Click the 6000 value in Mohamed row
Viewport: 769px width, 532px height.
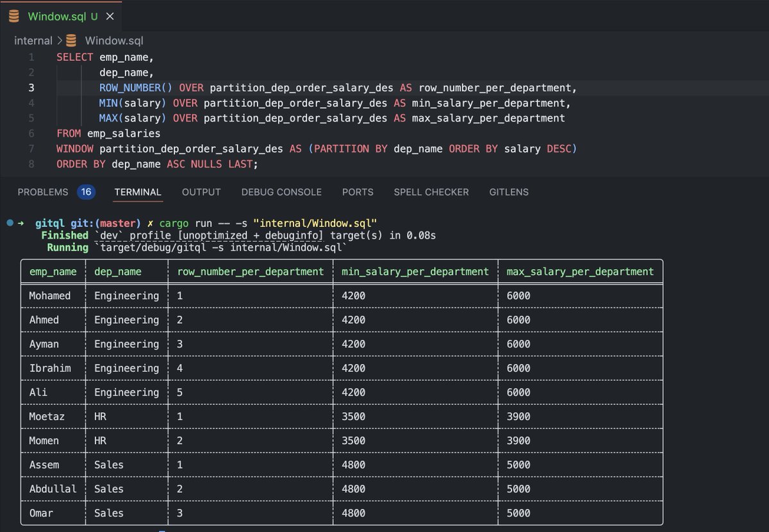tap(518, 295)
